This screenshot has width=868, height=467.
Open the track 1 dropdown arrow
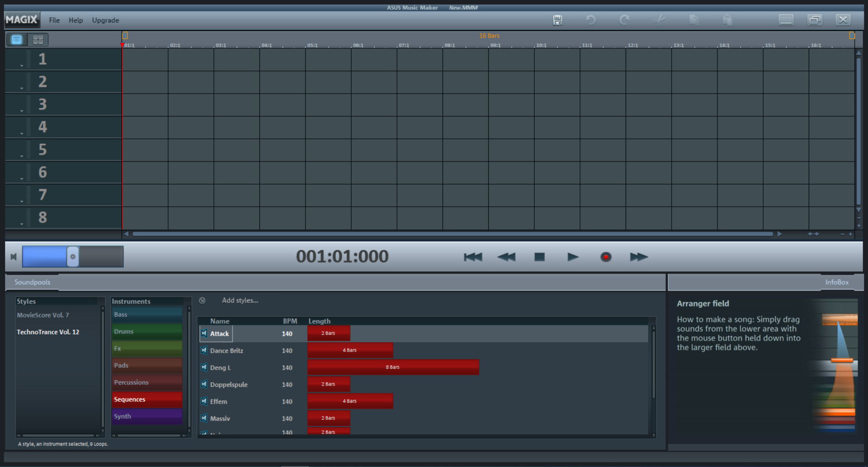pos(22,66)
